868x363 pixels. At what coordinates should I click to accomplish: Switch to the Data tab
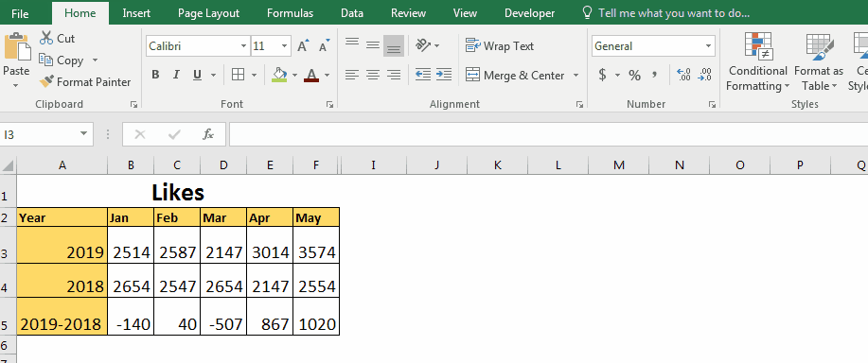point(352,12)
